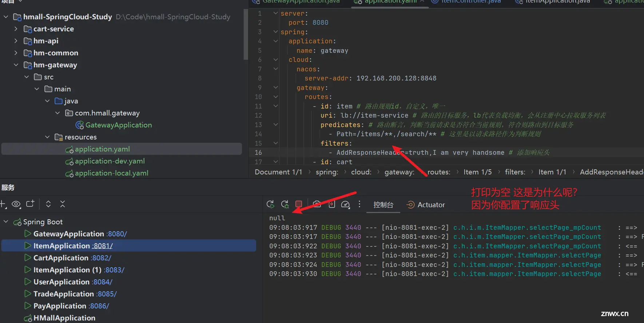The image size is (644, 323).
Task: Click the run icon beside GatewayApplication :8080
Action: (x=28, y=233)
